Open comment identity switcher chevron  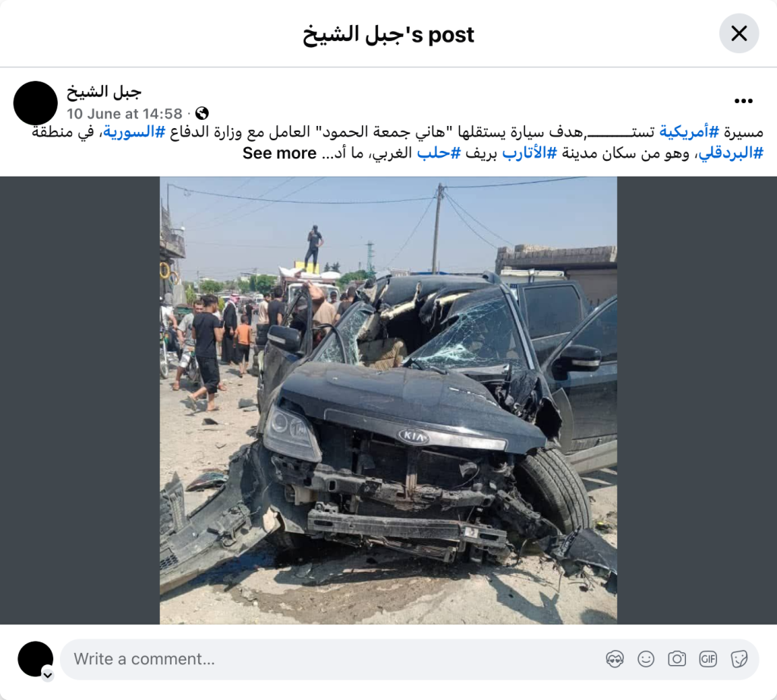(48, 675)
